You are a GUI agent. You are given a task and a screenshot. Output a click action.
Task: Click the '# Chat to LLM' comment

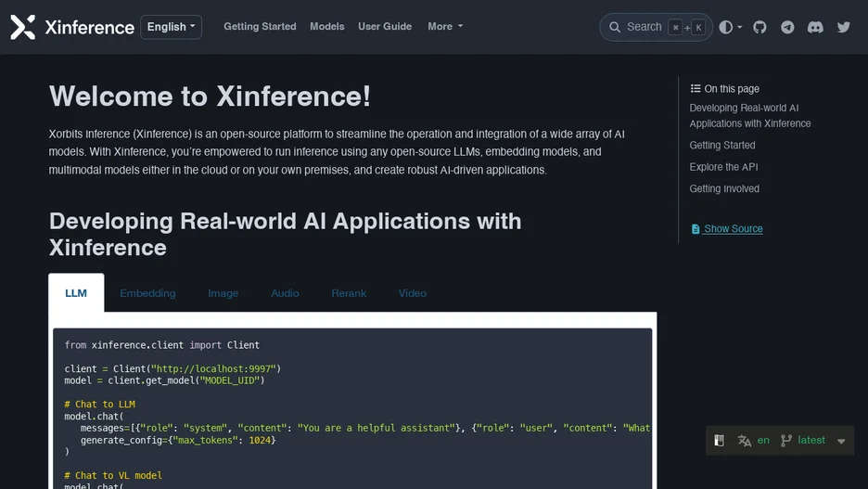pyautogui.click(x=99, y=405)
